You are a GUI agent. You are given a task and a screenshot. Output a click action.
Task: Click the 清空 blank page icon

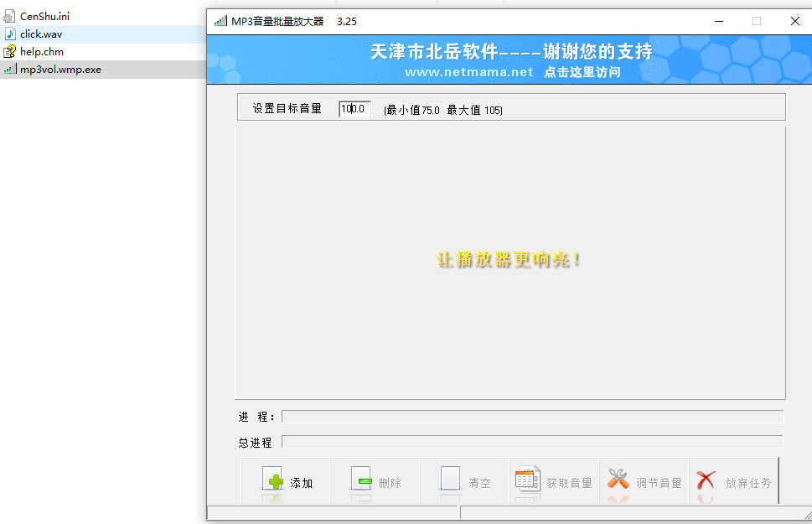pyautogui.click(x=450, y=478)
